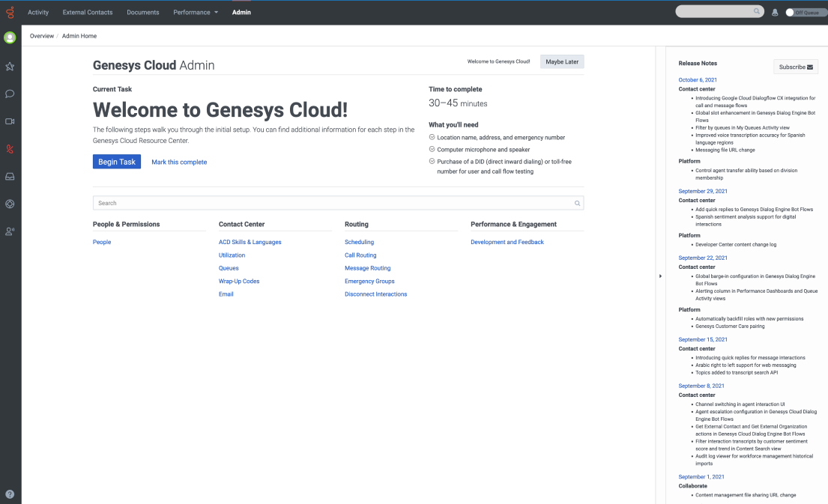Switch to the Activity tab
Screen dimensions: 828x504
[38, 13]
